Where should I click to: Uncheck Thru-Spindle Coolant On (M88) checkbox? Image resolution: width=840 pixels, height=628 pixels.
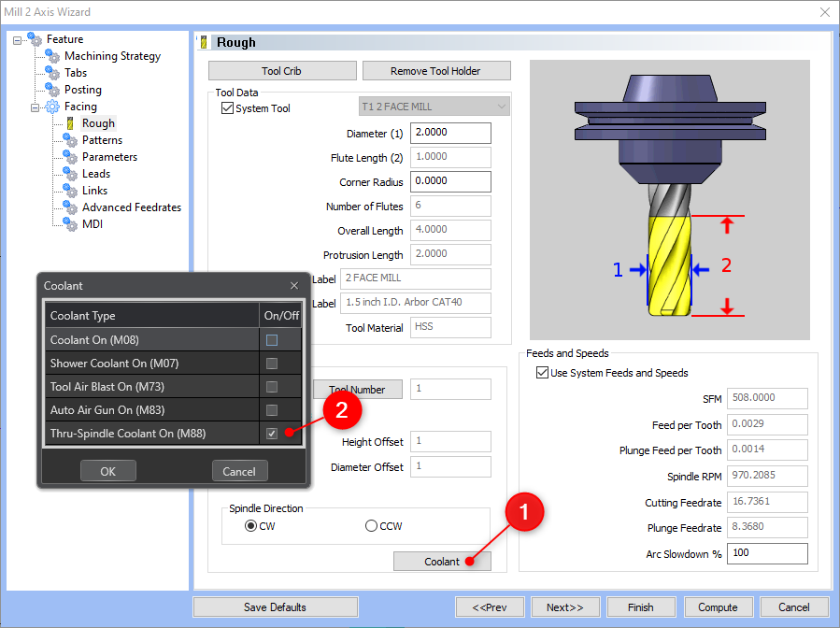tap(272, 434)
